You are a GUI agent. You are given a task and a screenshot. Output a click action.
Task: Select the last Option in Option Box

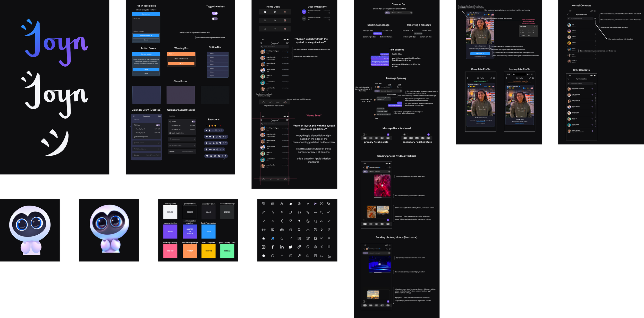217,76
